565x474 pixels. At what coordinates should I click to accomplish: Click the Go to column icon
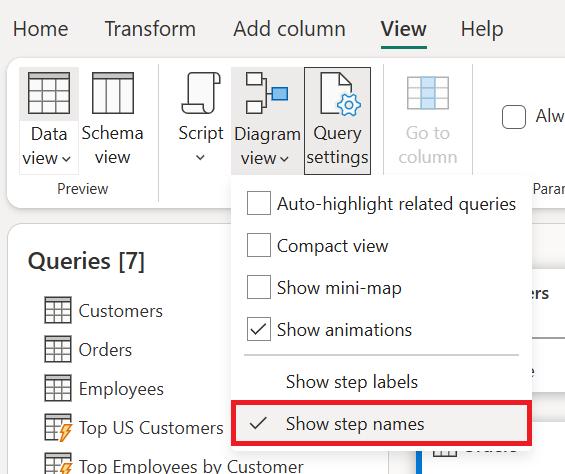coord(428,93)
